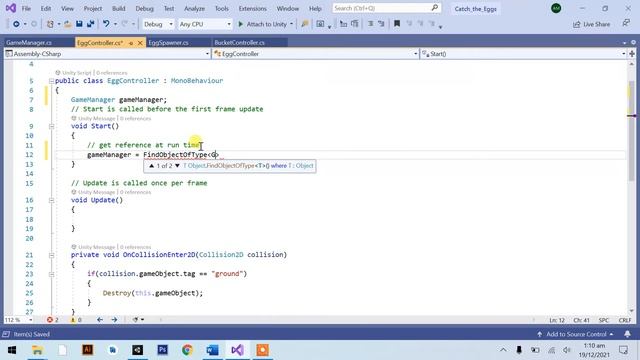Viewport: 640px width, 360px height.
Task: Click the system tray show hidden icons chevron
Action: (503, 350)
